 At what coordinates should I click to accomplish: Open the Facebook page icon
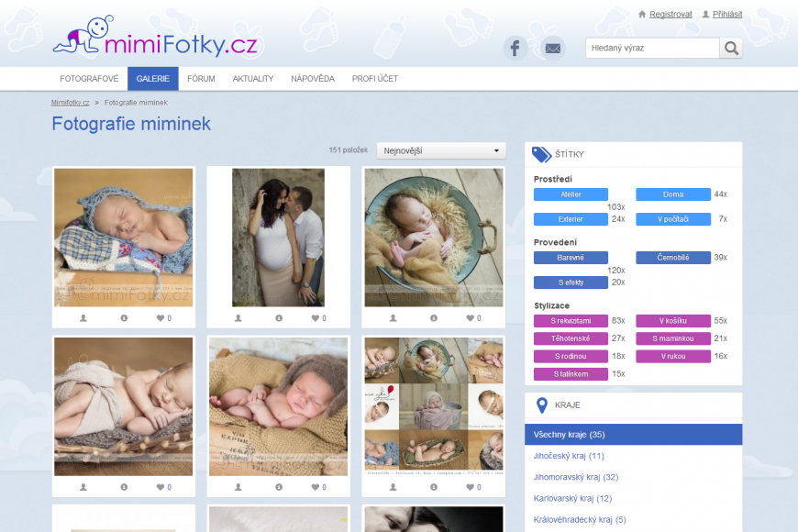pyautogui.click(x=515, y=49)
